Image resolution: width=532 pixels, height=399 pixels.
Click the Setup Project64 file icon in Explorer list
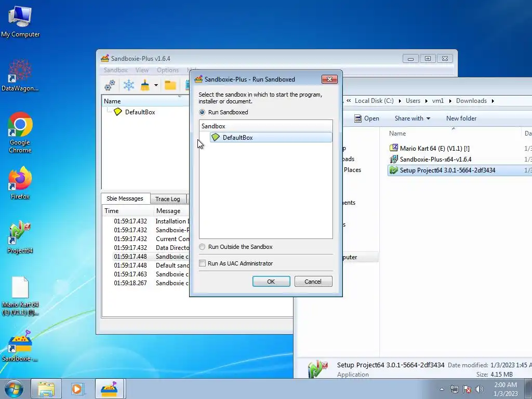[x=394, y=170]
